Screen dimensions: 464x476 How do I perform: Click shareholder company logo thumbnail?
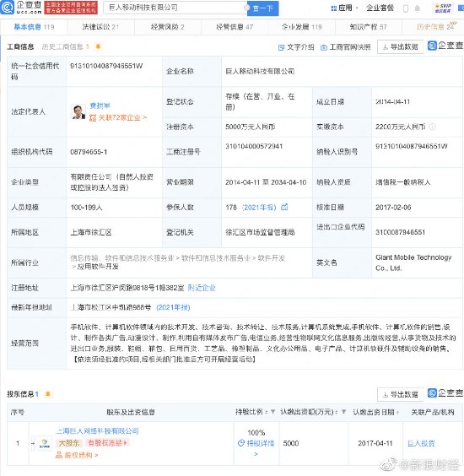tap(45, 444)
